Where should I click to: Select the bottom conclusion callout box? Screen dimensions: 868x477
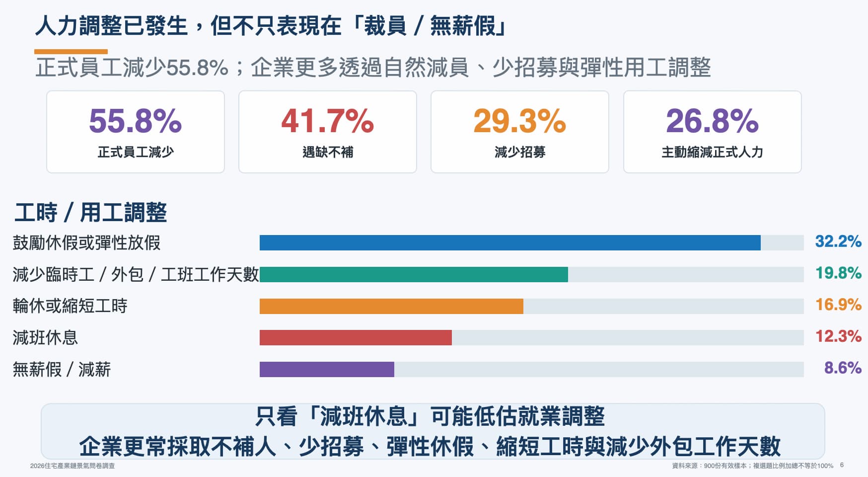coord(433,431)
